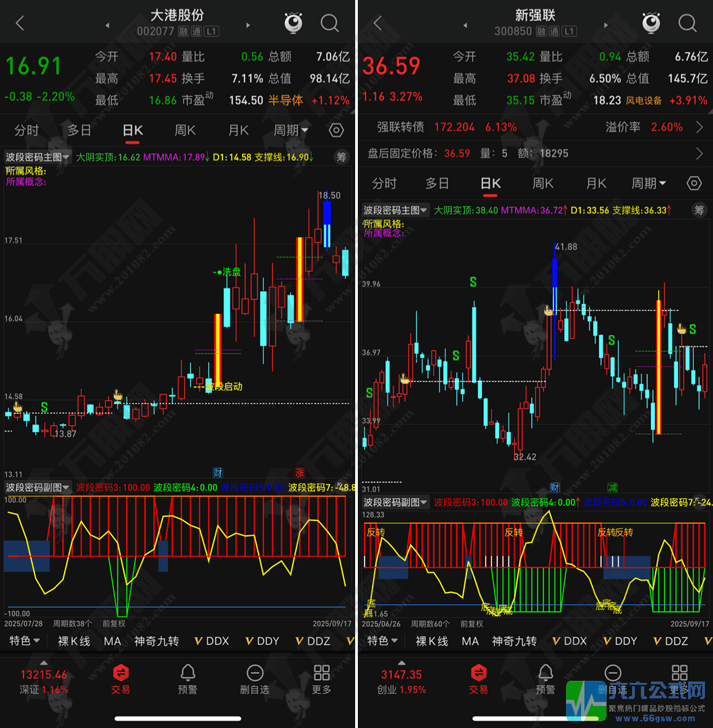
Task: Open the 周期 period dropdown
Action: point(290,130)
